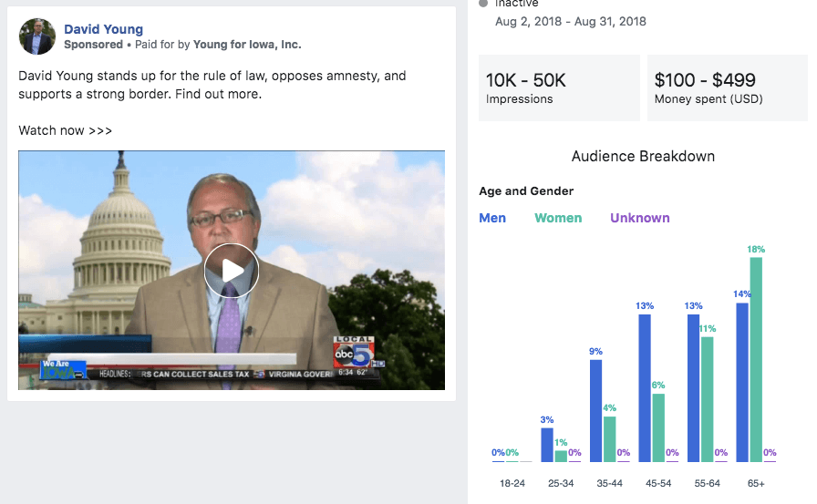Click the 35-44 men bar at 9%
817x504 pixels.
(x=596, y=411)
